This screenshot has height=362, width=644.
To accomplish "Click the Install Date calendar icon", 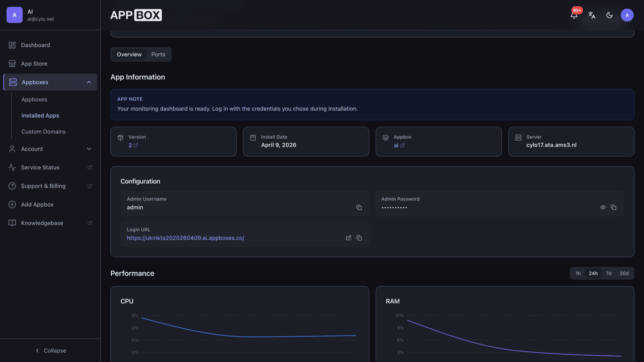I will 253,138.
